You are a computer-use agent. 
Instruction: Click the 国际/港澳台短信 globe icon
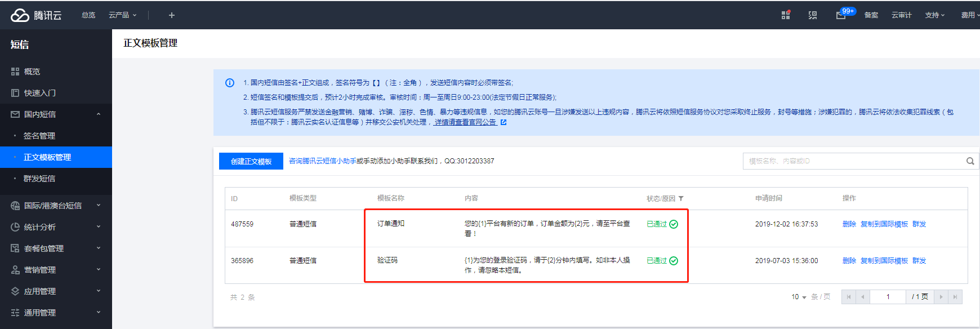point(15,206)
